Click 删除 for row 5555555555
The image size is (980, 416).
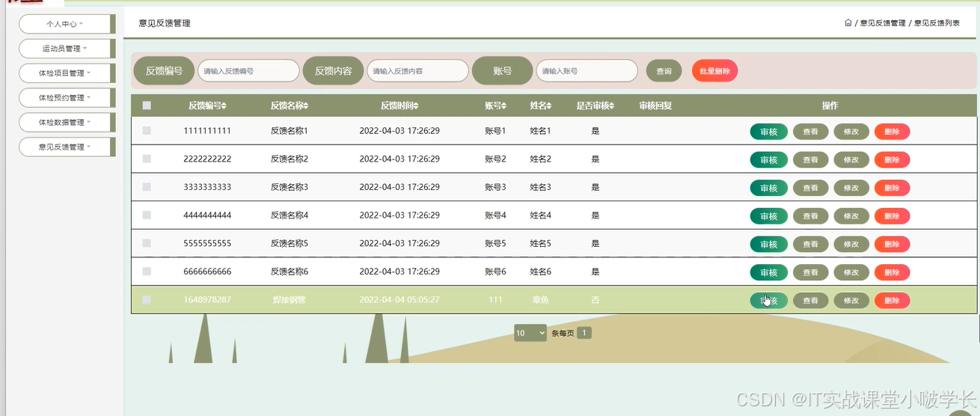tap(892, 244)
